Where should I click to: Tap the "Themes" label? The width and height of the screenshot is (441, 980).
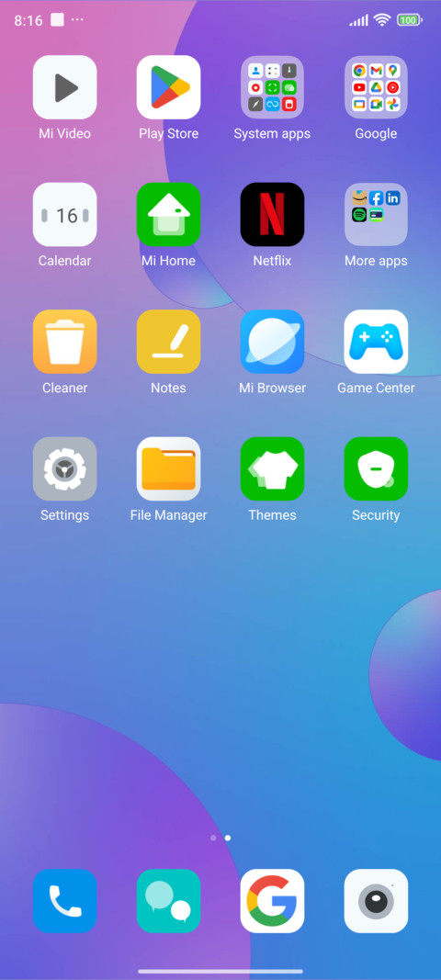point(272,515)
